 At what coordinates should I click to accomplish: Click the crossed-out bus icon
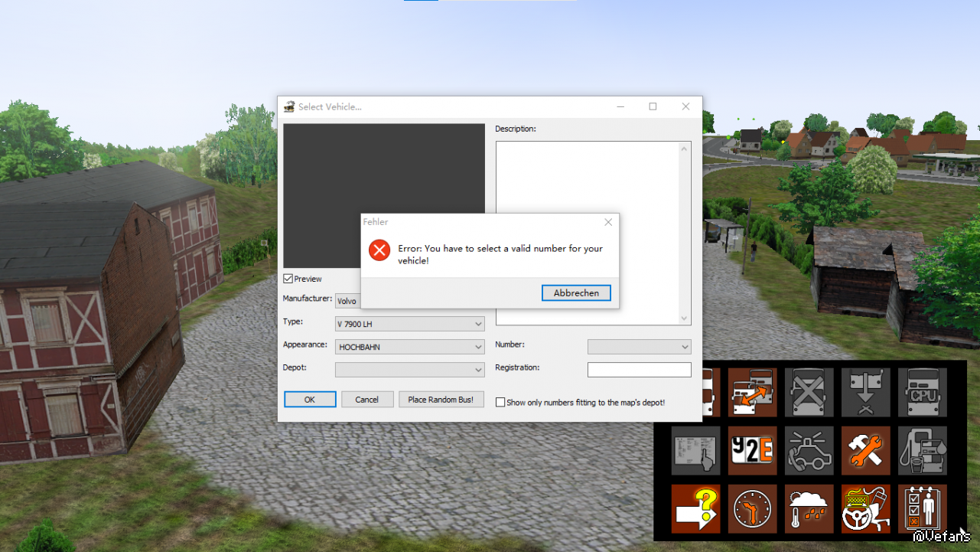tap(809, 392)
